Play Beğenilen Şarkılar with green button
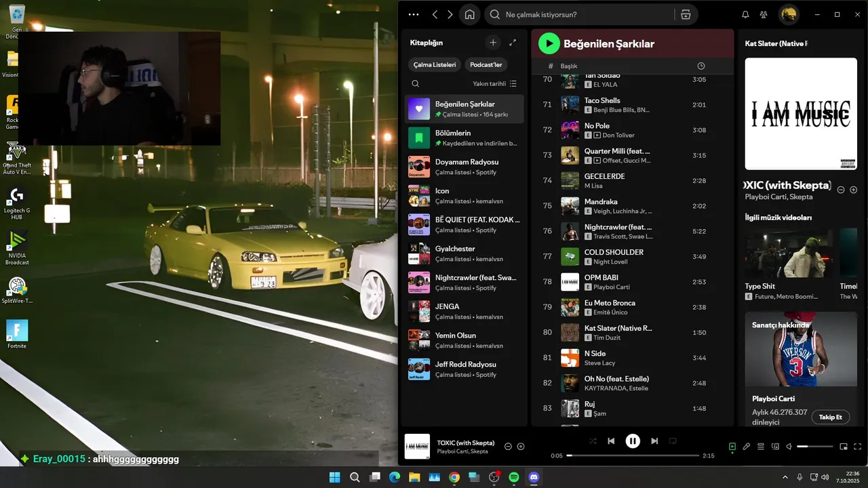This screenshot has height=488, width=868. pyautogui.click(x=549, y=43)
